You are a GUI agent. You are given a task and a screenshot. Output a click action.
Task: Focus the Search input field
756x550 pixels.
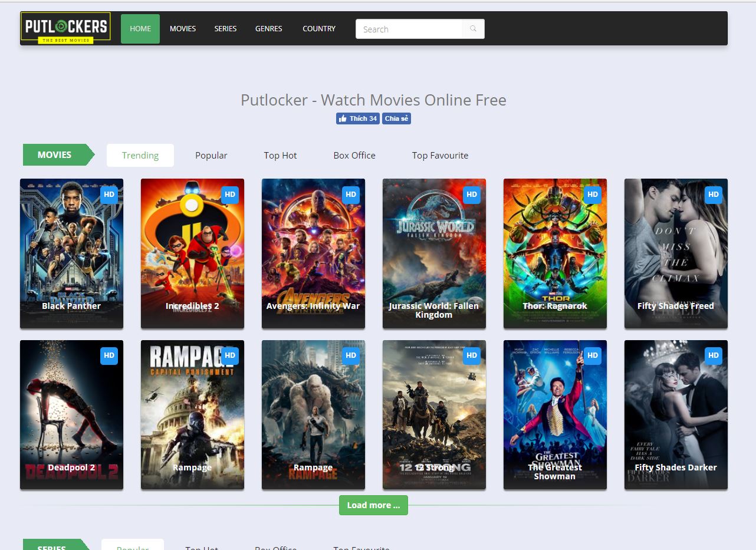(409, 29)
